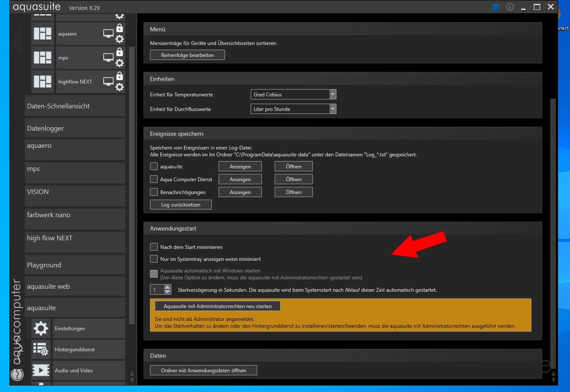The width and height of the screenshot is (570, 392).
Task: Click Ordner mit Anwendungsdaten öffnen
Action: click(204, 370)
